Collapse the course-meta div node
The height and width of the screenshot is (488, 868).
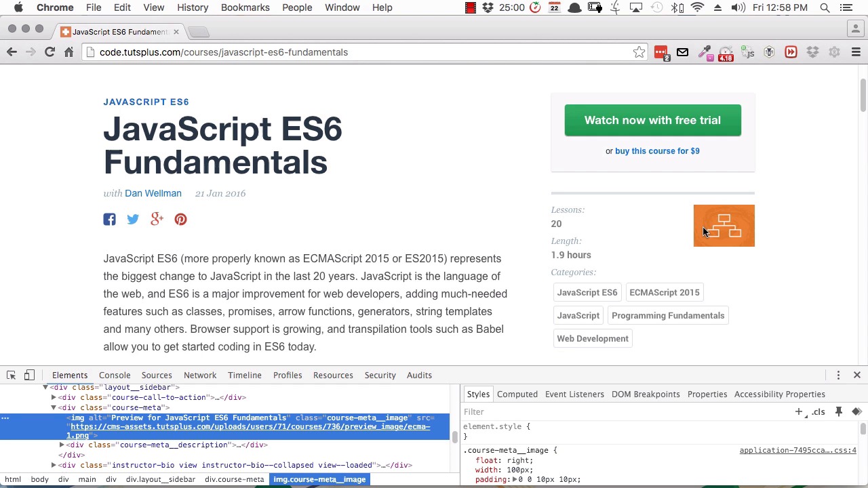click(x=54, y=407)
